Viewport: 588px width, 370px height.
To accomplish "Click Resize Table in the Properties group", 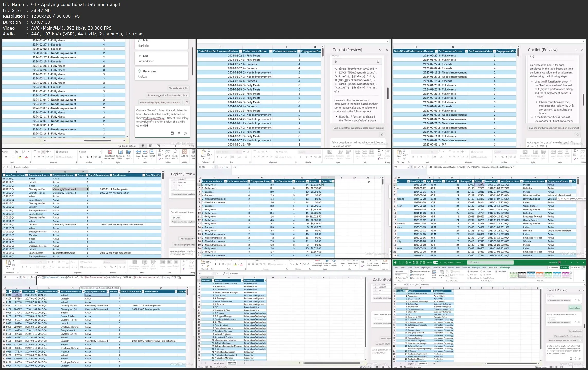I will [402, 278].
